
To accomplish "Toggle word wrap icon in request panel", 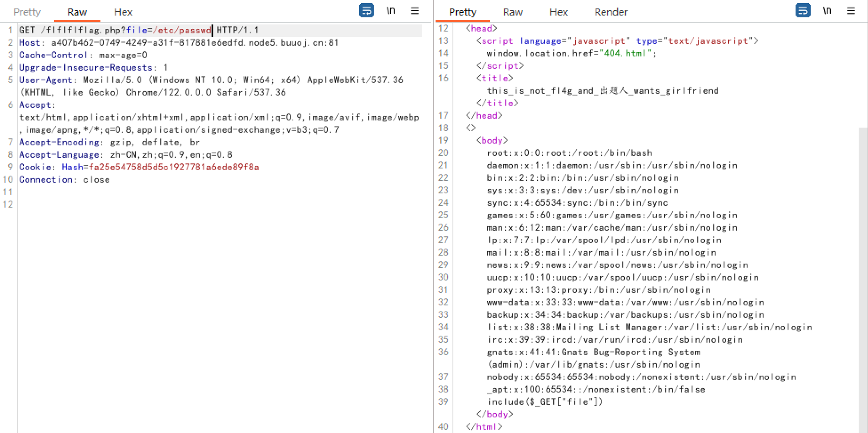I will point(367,10).
